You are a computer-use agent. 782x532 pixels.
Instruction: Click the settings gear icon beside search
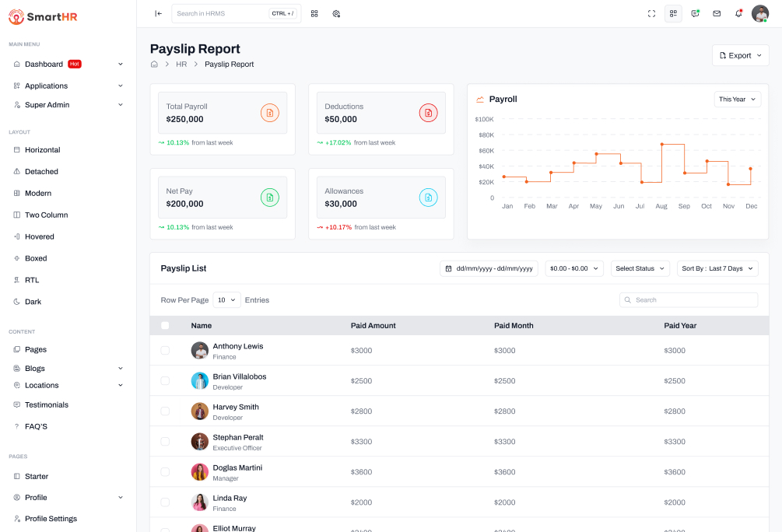tap(336, 13)
